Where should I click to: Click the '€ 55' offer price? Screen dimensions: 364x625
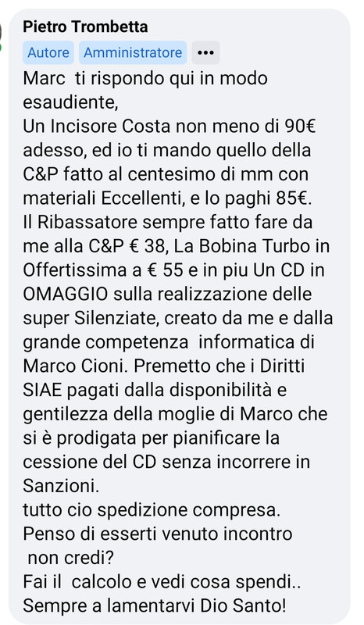(x=165, y=270)
